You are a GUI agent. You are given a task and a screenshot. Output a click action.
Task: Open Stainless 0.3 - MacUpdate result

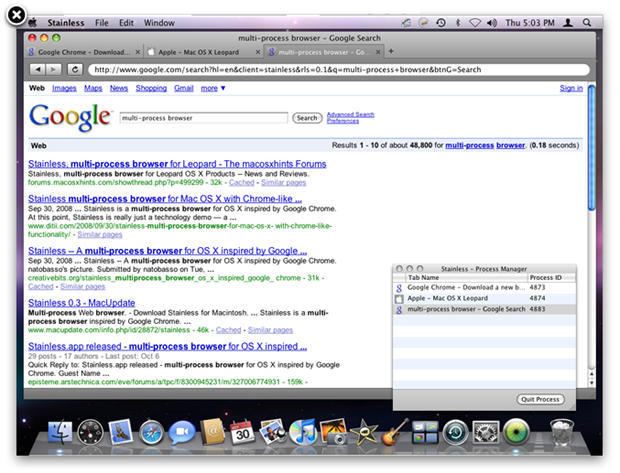pyautogui.click(x=81, y=303)
